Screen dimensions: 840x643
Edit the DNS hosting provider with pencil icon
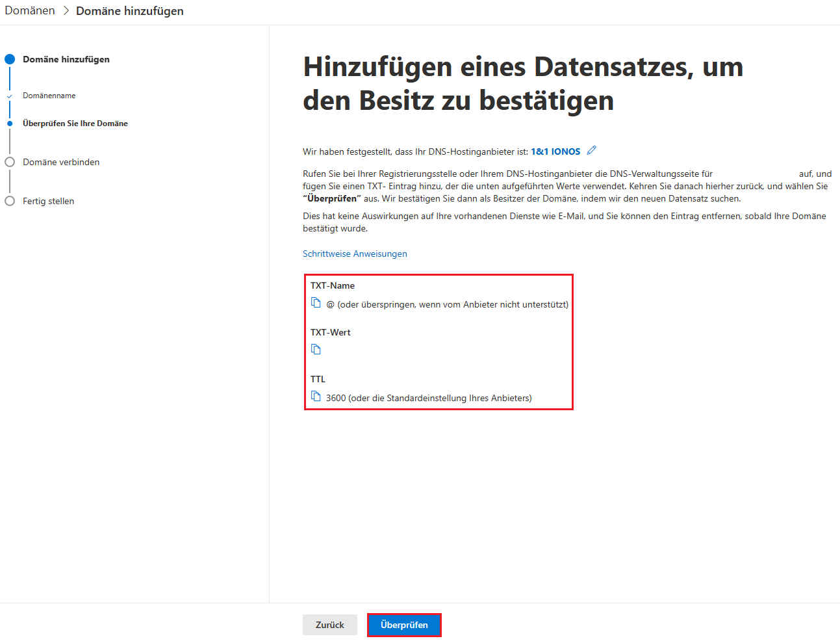[591, 151]
